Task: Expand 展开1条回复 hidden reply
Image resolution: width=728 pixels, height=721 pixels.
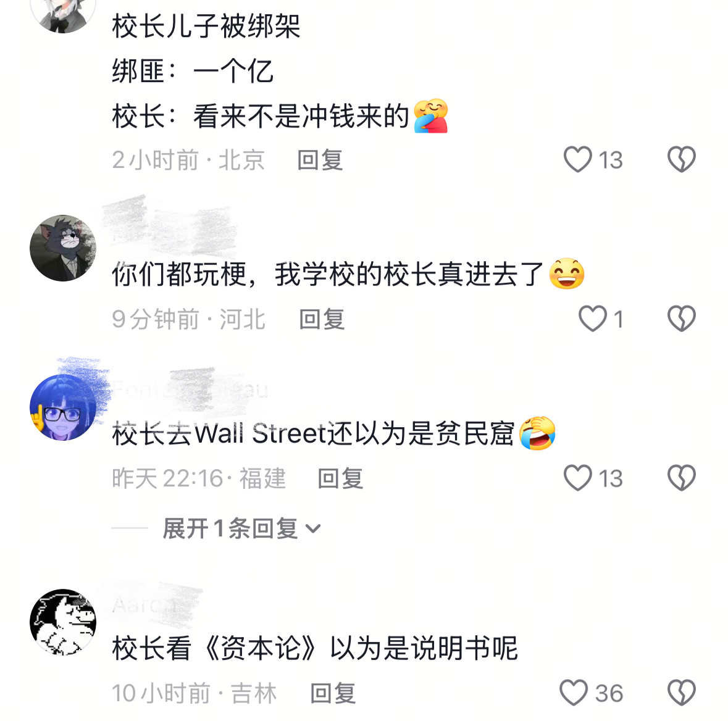Action: click(241, 528)
